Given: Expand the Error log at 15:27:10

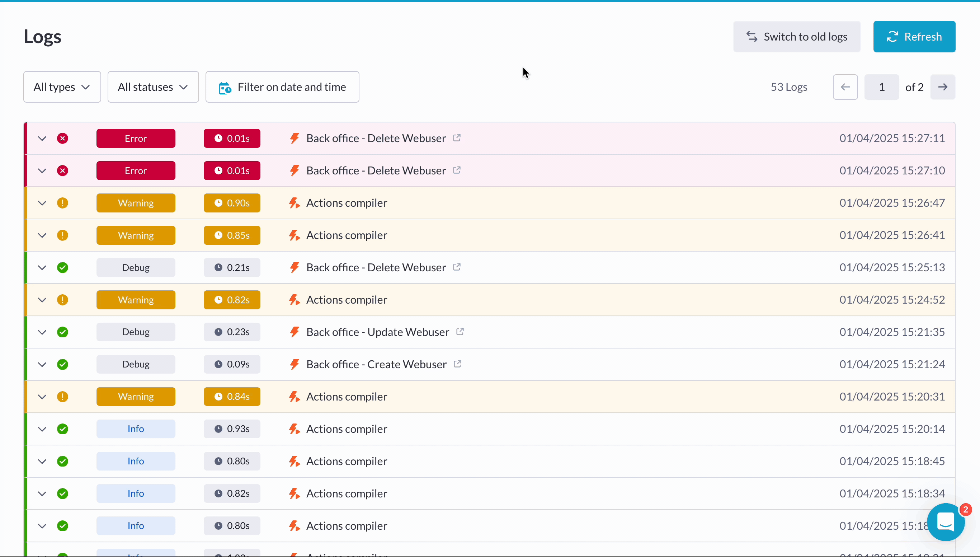Looking at the screenshot, I should point(42,170).
